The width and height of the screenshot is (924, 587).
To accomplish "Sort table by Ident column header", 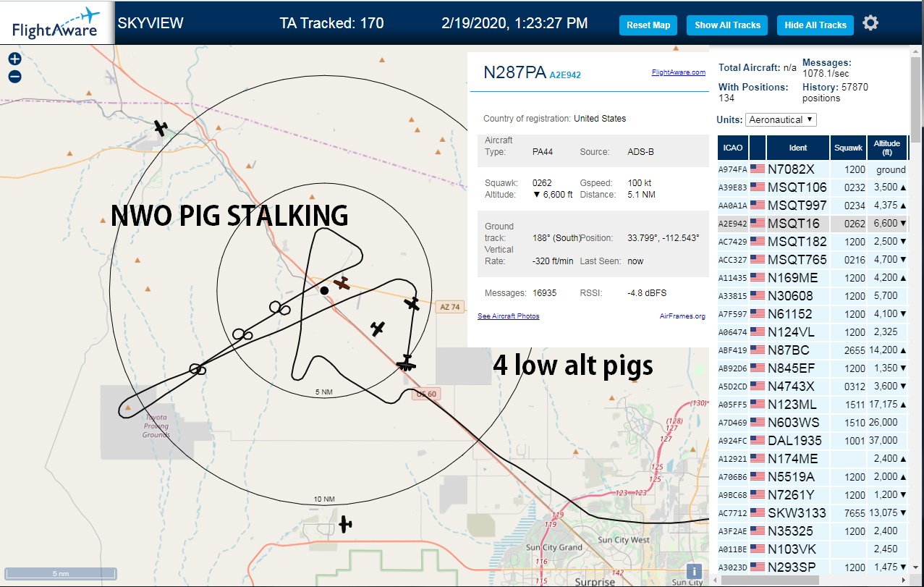I will click(x=798, y=148).
